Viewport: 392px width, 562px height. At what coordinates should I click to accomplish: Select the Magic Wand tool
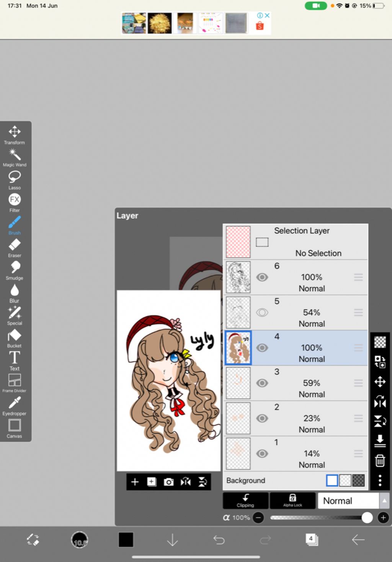pyautogui.click(x=15, y=157)
